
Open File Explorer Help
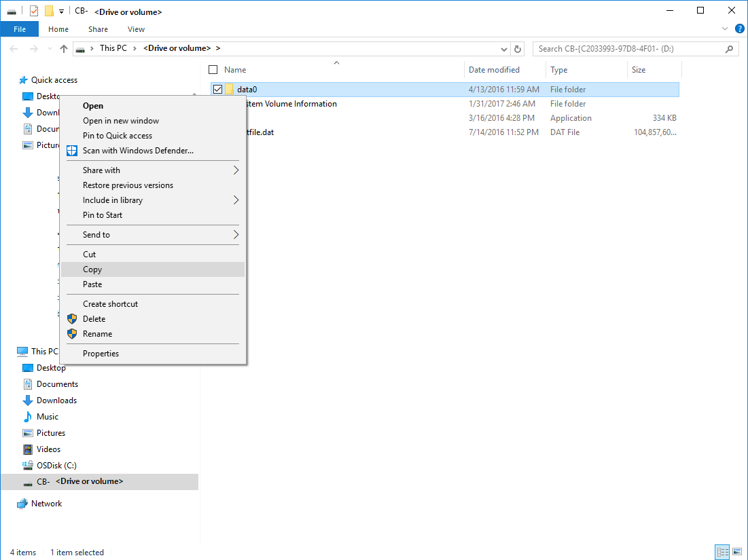(740, 29)
